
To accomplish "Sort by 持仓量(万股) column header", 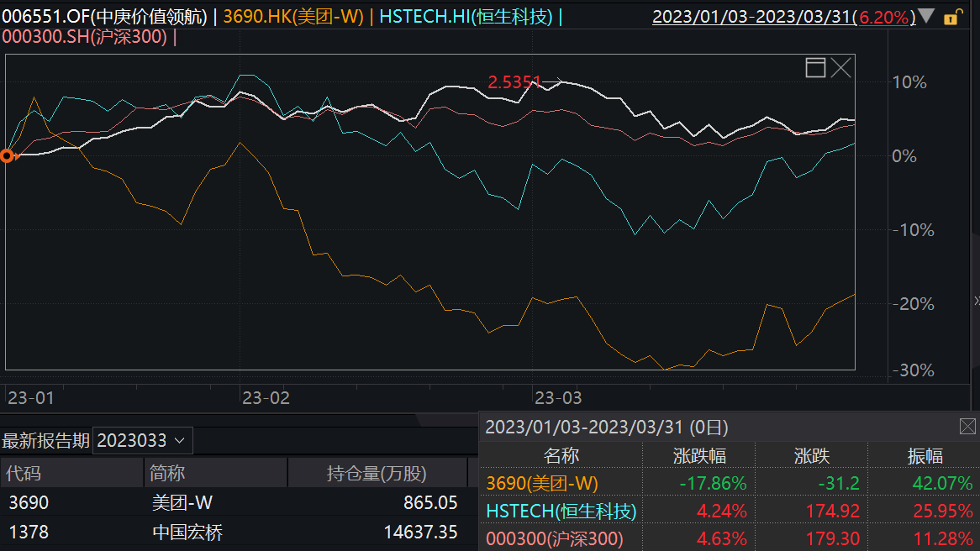I will (x=377, y=473).
